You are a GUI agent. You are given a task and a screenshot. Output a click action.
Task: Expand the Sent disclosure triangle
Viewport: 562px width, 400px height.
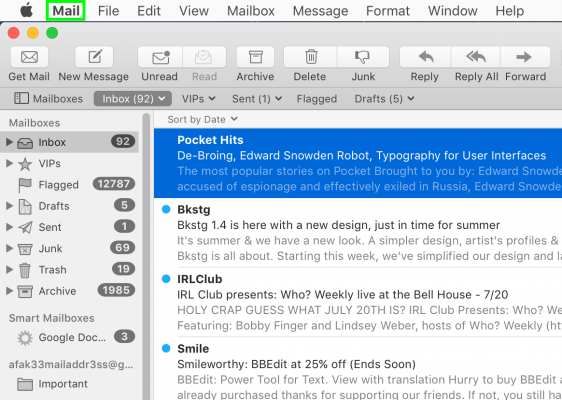coord(9,227)
